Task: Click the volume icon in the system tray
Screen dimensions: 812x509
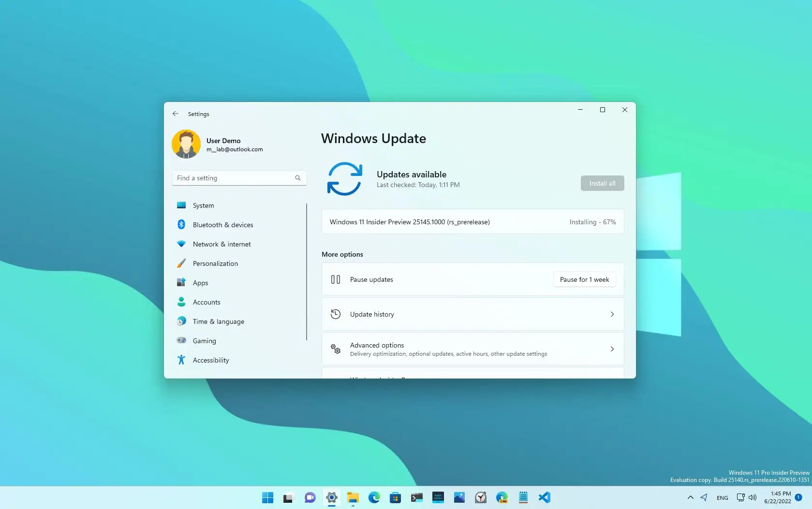Action: pyautogui.click(x=753, y=497)
